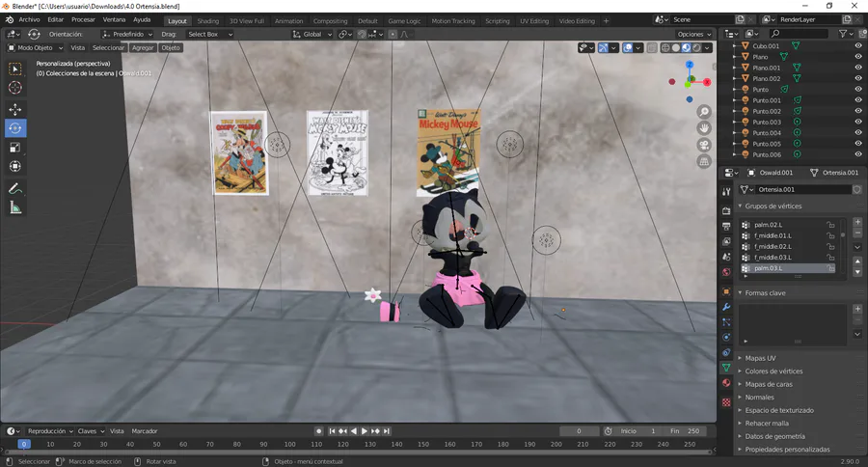The width and height of the screenshot is (868, 467).
Task: Switch to the Shading workspace tab
Action: click(208, 21)
